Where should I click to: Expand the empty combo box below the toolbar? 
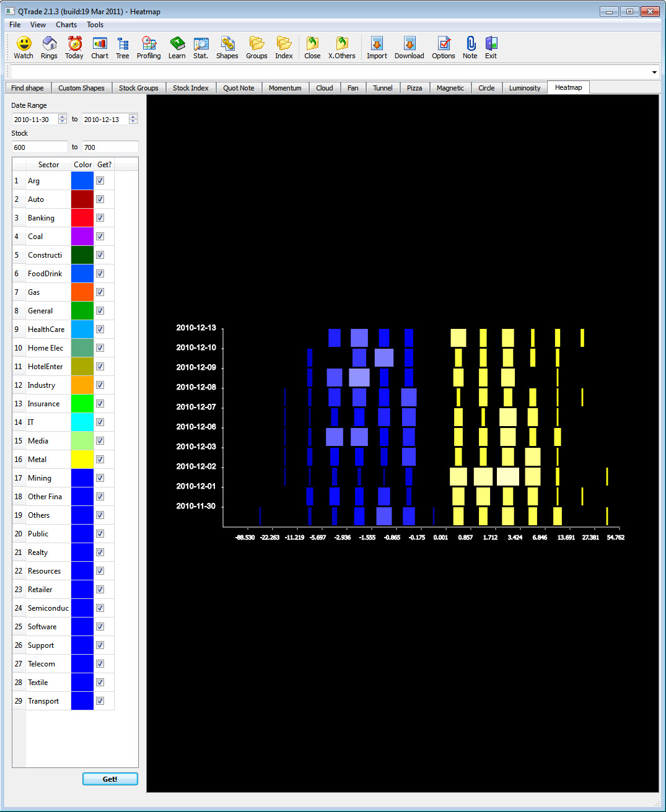pos(654,72)
